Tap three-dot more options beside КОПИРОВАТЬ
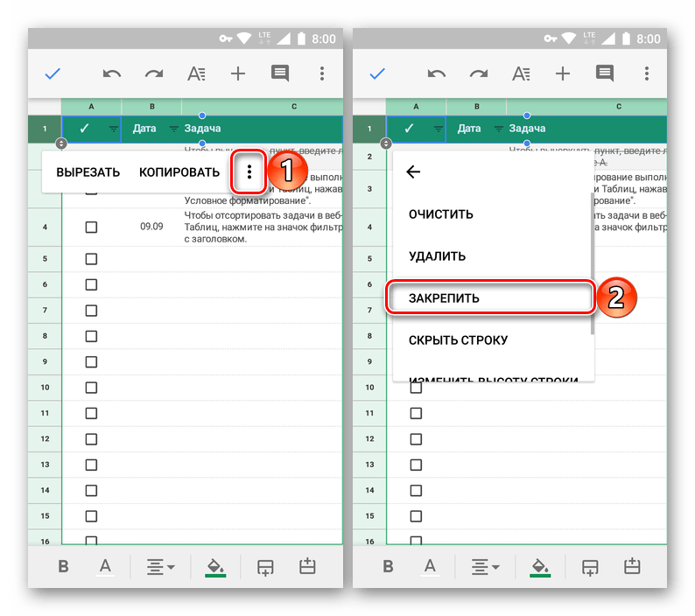Image resolution: width=695 pixels, height=616 pixels. (x=249, y=172)
